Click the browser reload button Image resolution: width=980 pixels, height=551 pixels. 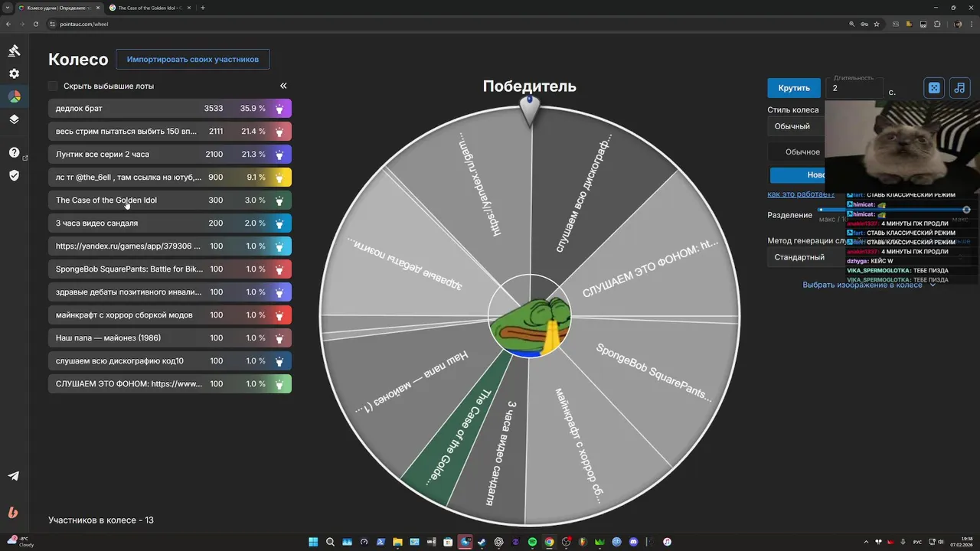[x=34, y=24]
